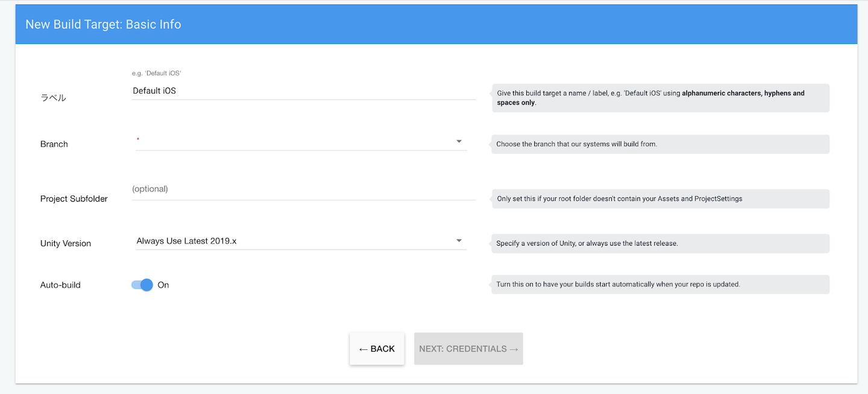The height and width of the screenshot is (394, 868).
Task: Open the Unity Version dropdown
Action: (x=300, y=241)
